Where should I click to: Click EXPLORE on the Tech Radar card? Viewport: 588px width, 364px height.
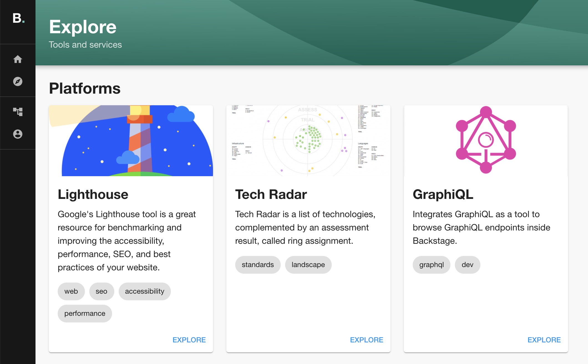click(367, 340)
